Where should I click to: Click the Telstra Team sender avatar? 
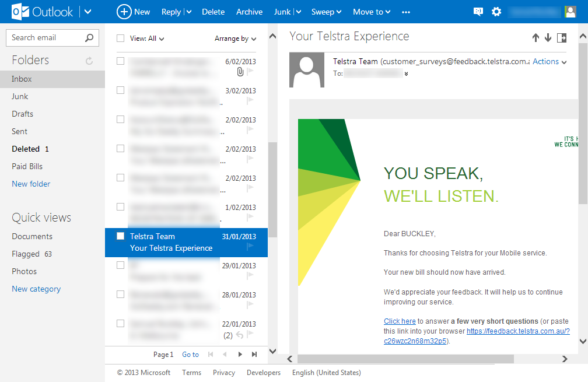tap(307, 70)
